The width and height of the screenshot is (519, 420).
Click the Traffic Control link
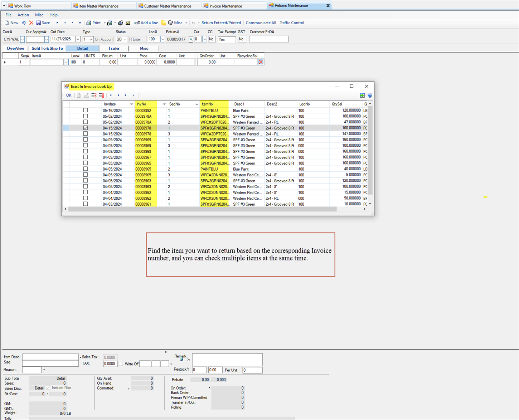(292, 23)
